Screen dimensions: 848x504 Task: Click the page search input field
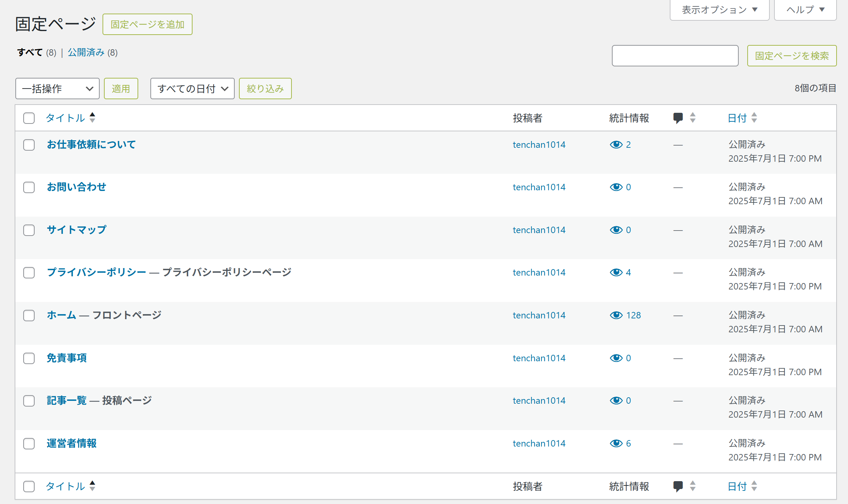click(675, 56)
